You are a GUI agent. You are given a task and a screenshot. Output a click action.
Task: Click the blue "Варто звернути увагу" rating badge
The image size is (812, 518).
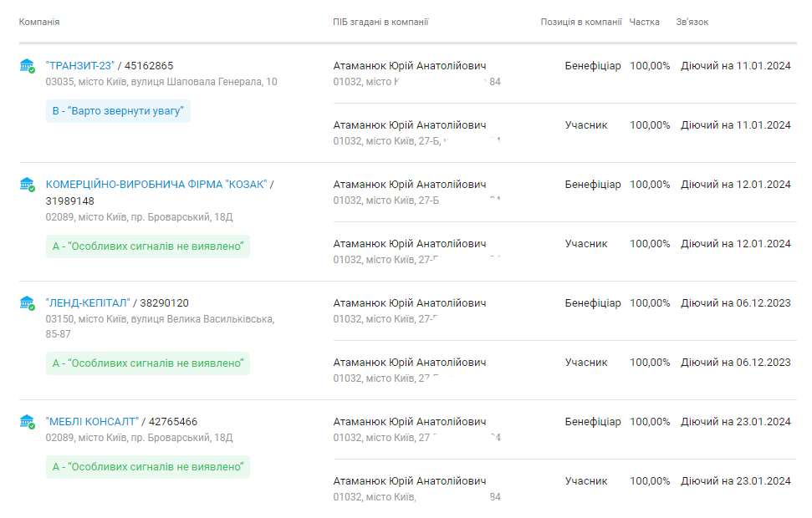[x=118, y=111]
